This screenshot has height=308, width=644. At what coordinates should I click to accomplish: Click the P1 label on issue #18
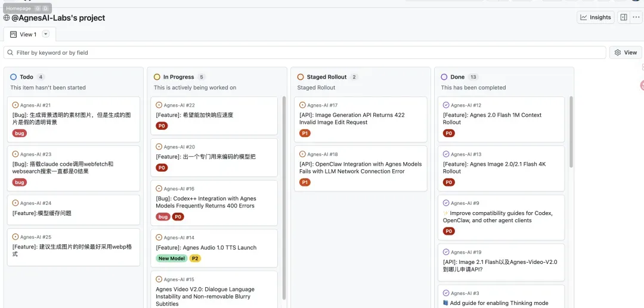(x=305, y=182)
